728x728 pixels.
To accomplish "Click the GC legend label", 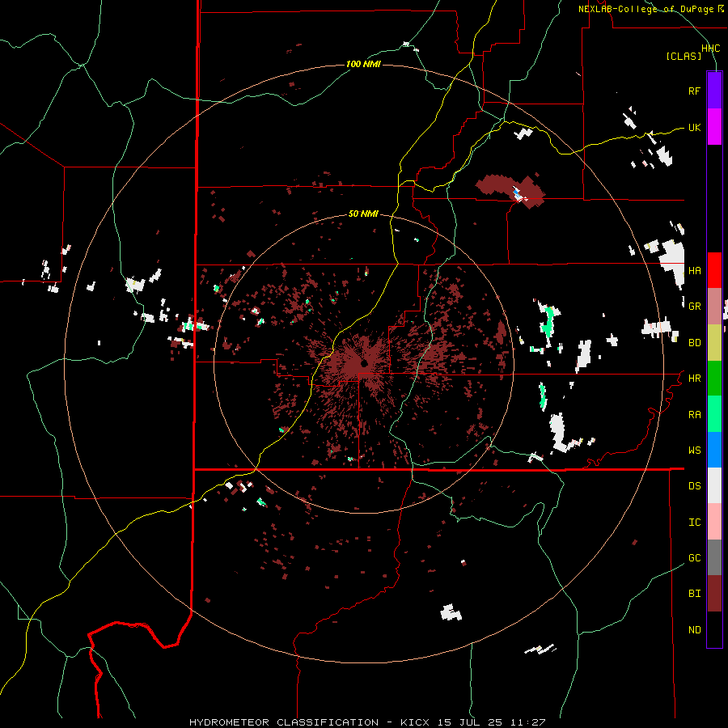I will pyautogui.click(x=694, y=558).
